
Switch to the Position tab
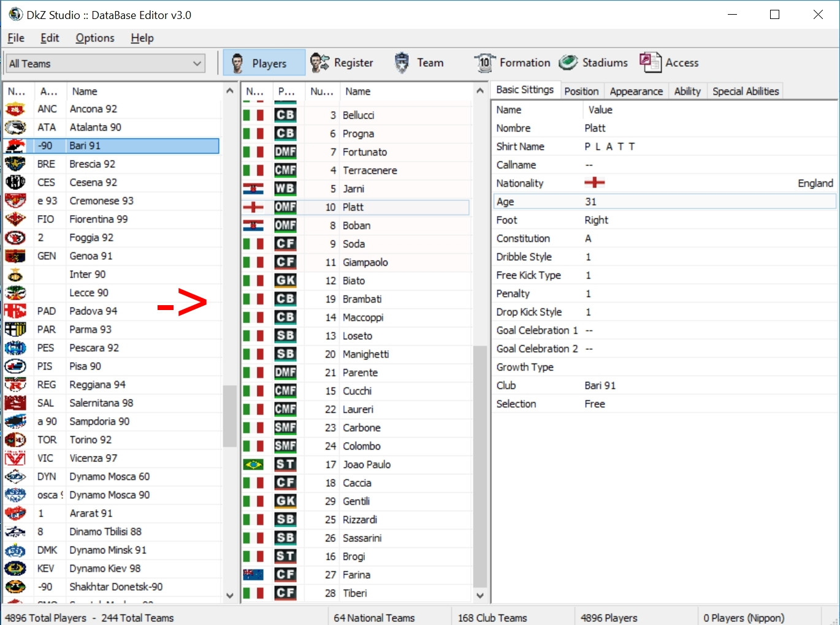pyautogui.click(x=581, y=91)
